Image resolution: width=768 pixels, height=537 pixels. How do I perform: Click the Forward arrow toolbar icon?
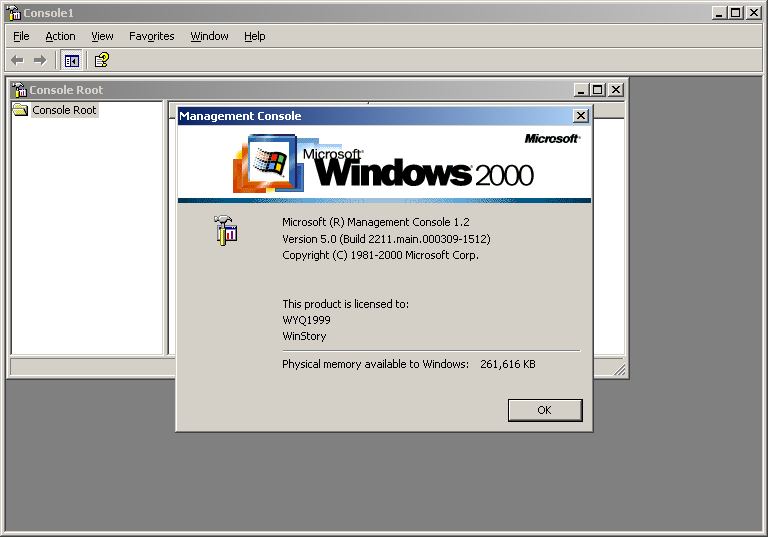[40, 60]
